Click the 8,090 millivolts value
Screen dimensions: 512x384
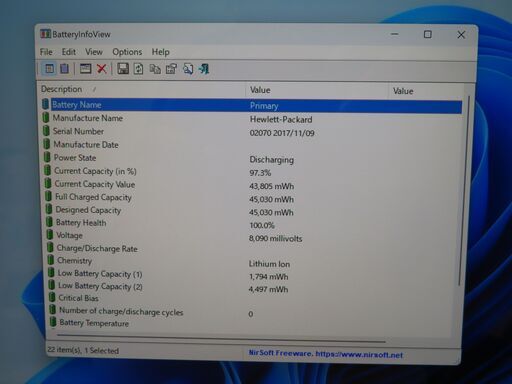point(275,239)
